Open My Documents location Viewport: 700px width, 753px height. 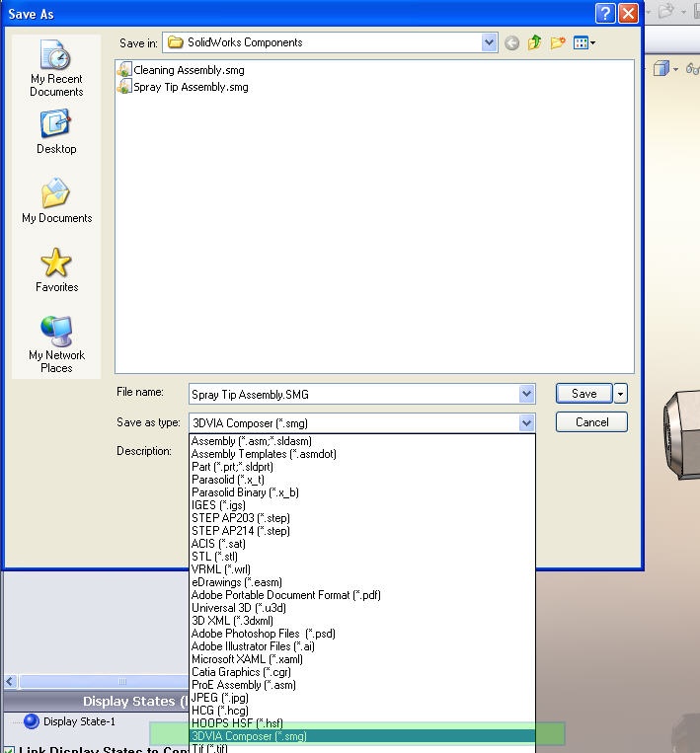56,200
